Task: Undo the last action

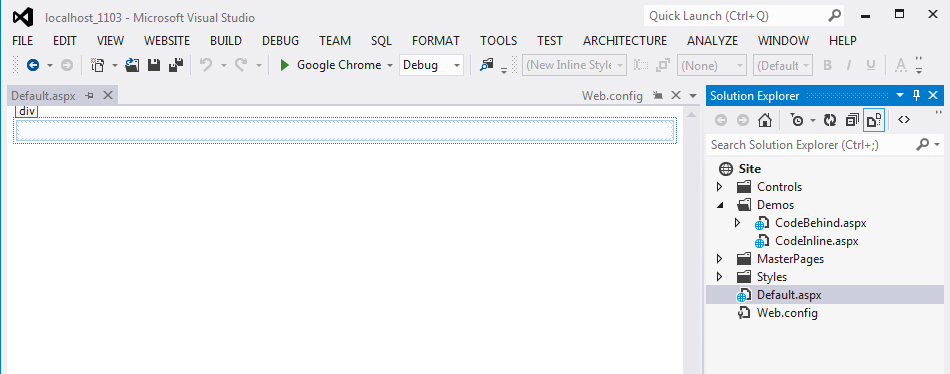Action: coord(206,65)
